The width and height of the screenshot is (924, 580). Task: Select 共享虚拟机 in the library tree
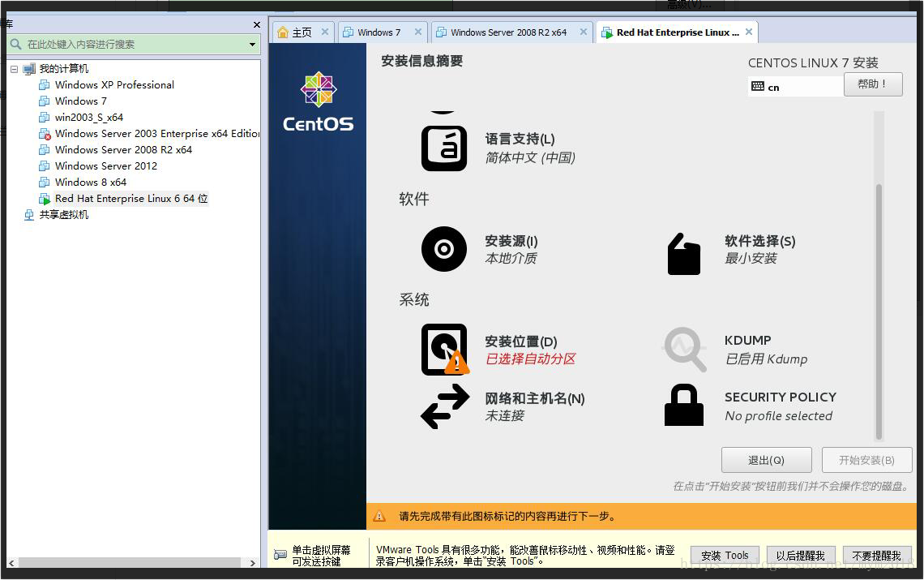64,215
